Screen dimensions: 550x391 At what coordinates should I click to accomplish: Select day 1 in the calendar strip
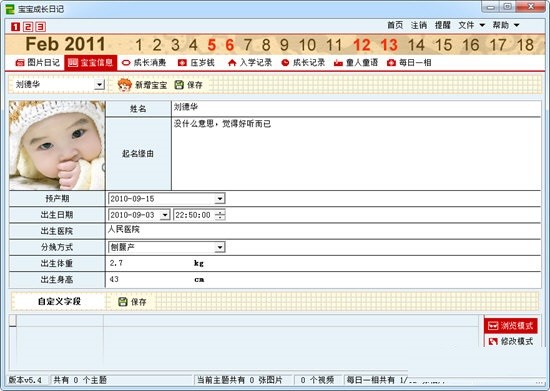139,45
